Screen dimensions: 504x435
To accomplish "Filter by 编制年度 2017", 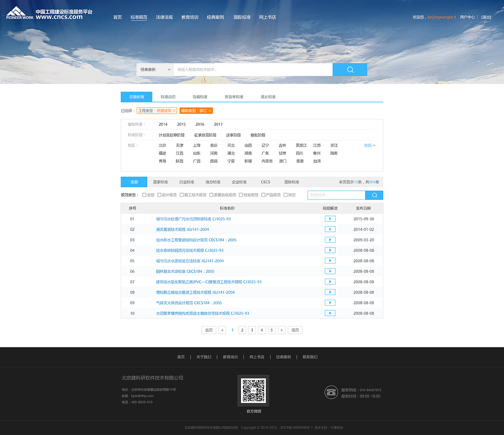I will [218, 124].
